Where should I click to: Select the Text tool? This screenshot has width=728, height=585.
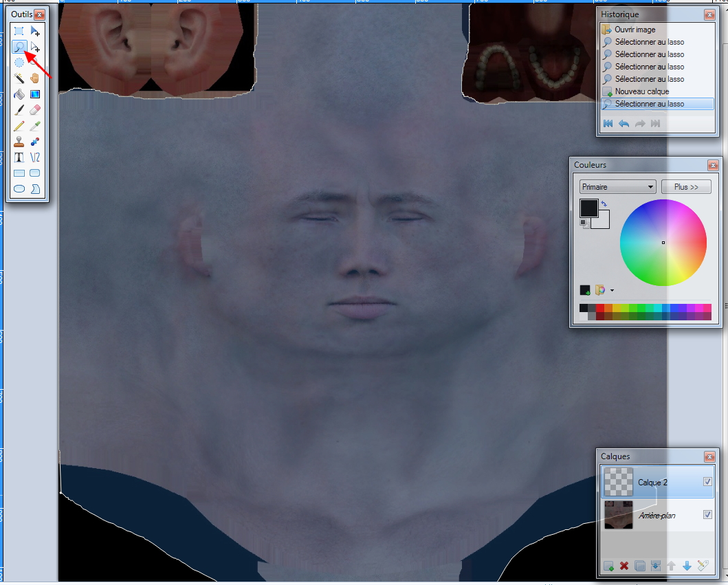19,157
